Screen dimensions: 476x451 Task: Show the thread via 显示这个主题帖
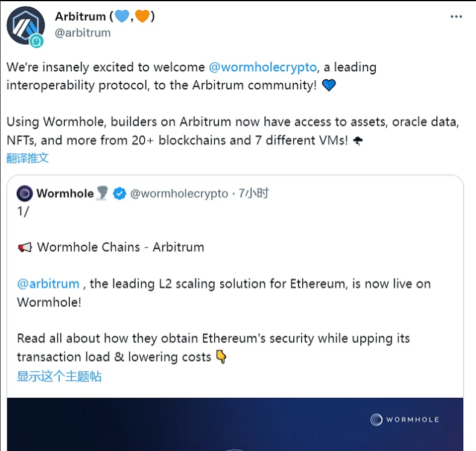click(59, 377)
